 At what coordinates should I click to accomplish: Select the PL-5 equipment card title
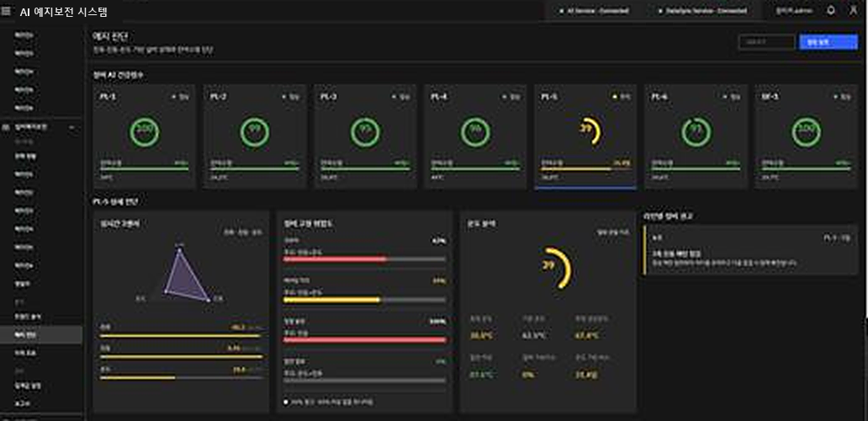click(x=549, y=96)
